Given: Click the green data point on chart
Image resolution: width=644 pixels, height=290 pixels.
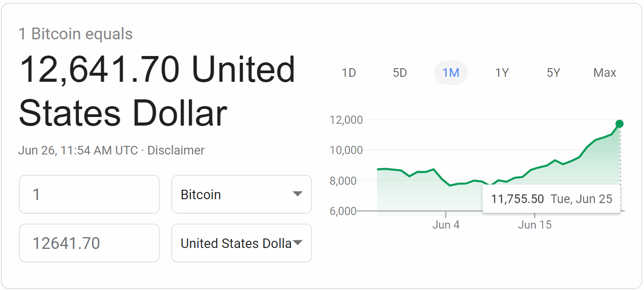Looking at the screenshot, I should (619, 124).
